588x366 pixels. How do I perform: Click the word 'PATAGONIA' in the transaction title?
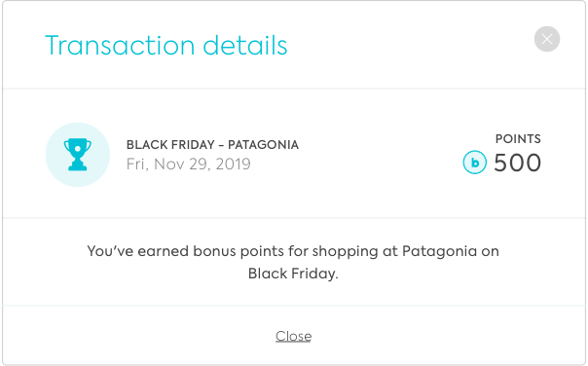(263, 145)
